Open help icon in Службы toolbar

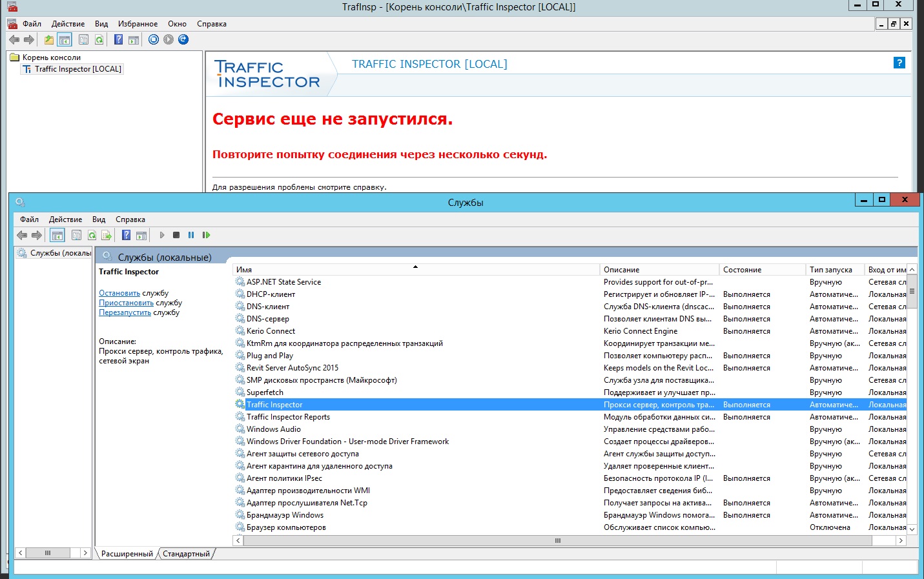point(127,235)
